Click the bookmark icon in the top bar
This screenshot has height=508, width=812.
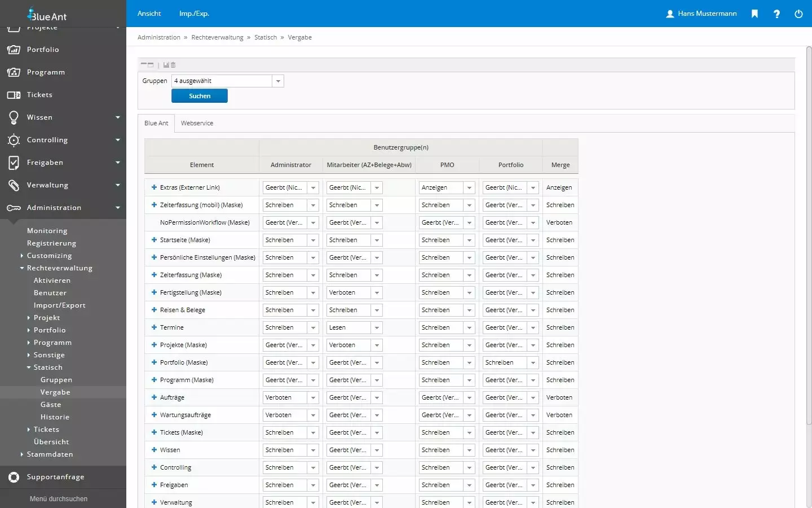pyautogui.click(x=754, y=14)
